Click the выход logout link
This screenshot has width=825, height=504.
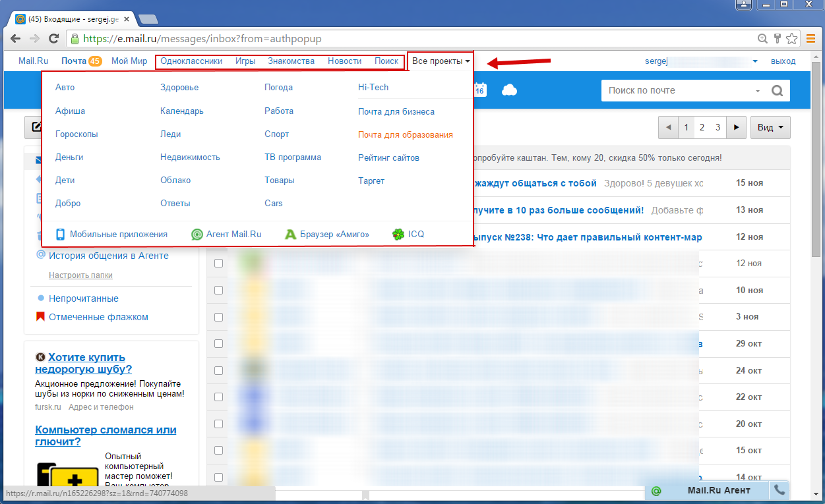(x=783, y=61)
